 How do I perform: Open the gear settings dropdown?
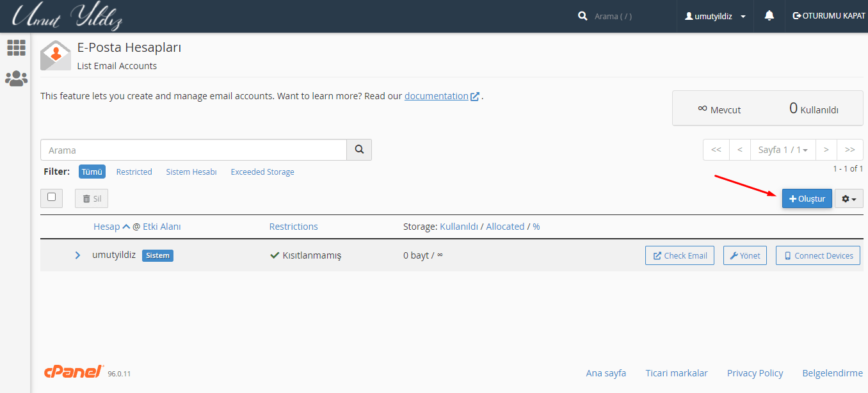point(849,198)
